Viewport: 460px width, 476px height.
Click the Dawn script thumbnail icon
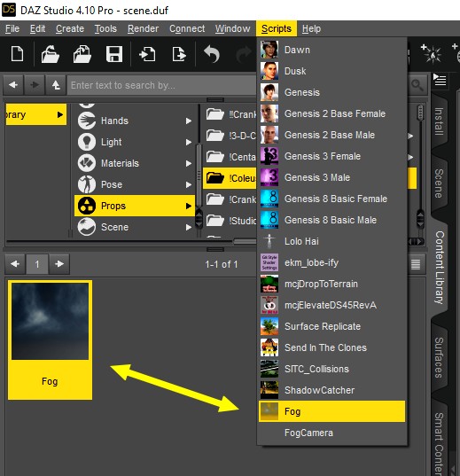tap(269, 50)
